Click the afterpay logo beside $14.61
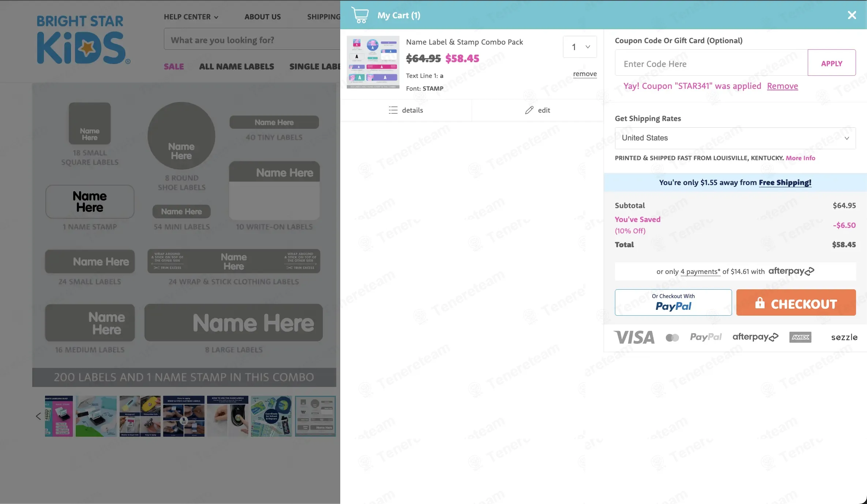The width and height of the screenshot is (867, 504). click(x=791, y=271)
